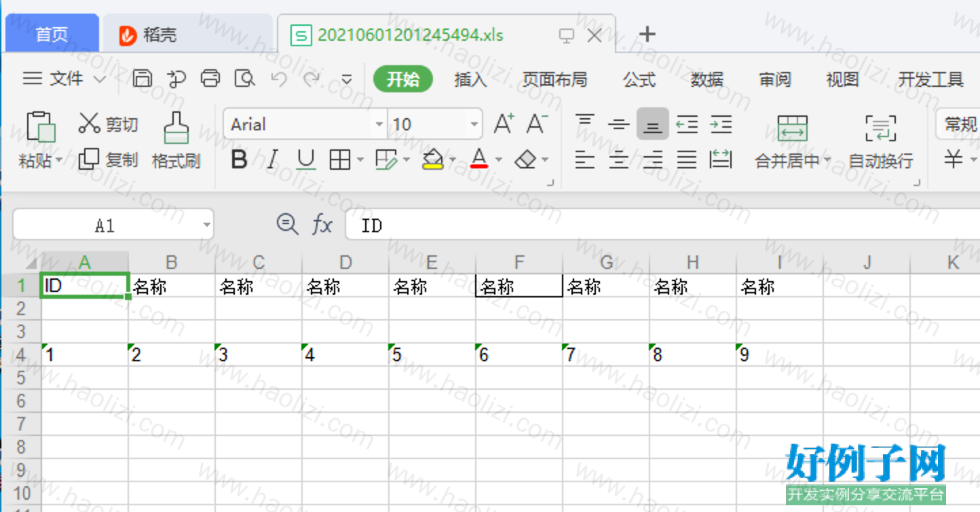980x512 pixels.
Task: Open the 常规 number format box
Action: 958,124
